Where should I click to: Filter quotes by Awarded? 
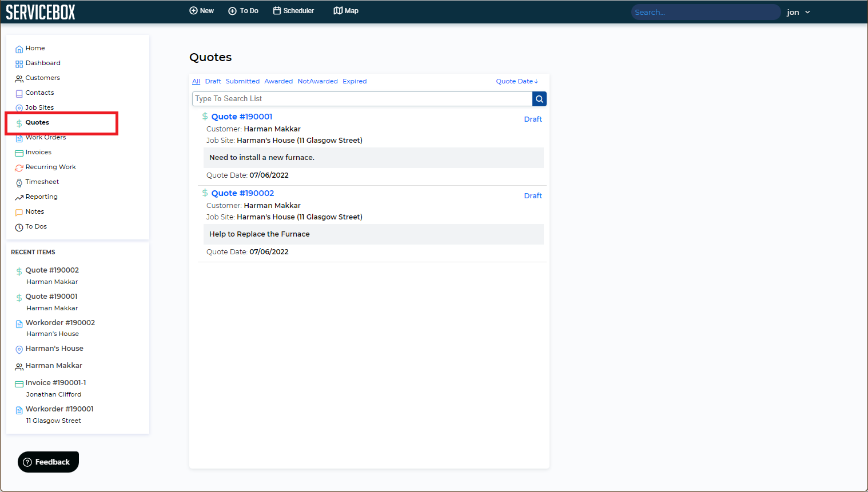pos(278,81)
